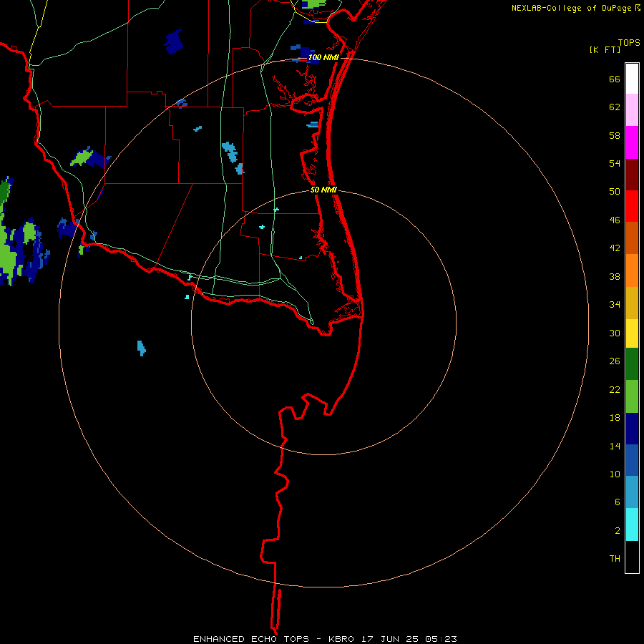Image resolution: width=644 pixels, height=644 pixels.
Task: Click the "[K FT]" units label
Action: [605, 49]
